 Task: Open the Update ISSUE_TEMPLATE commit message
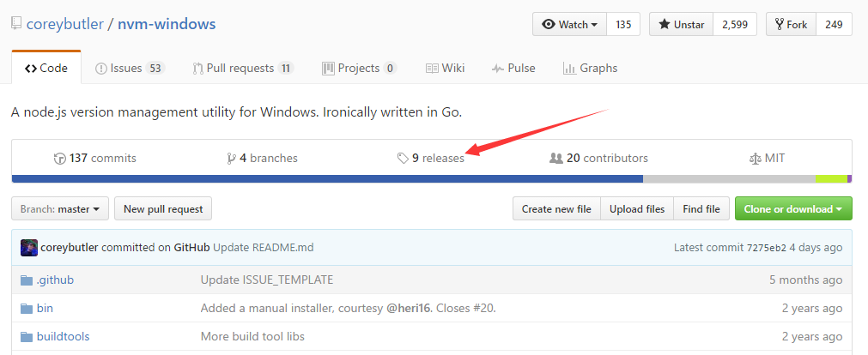click(267, 280)
